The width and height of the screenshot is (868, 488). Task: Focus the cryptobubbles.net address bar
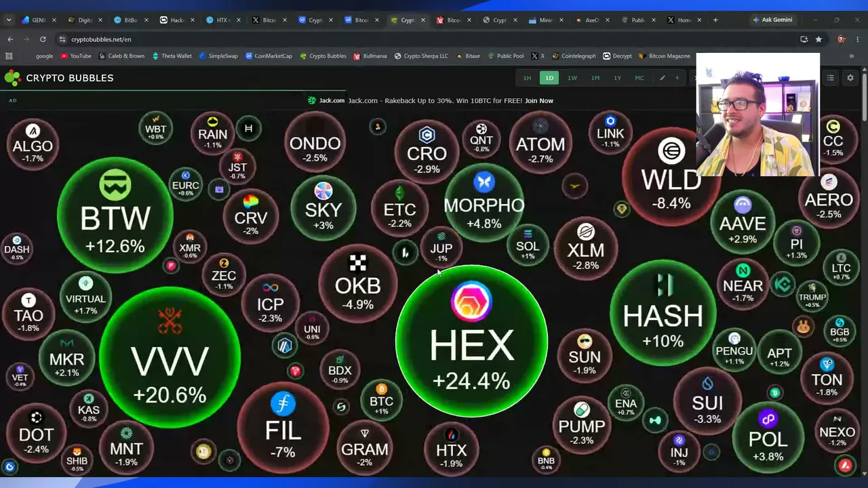tap(427, 39)
